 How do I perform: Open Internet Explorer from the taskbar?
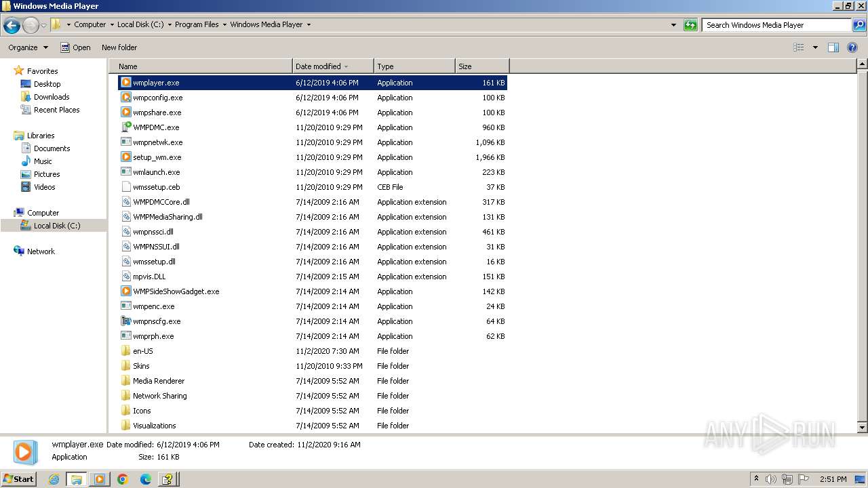tap(54, 479)
